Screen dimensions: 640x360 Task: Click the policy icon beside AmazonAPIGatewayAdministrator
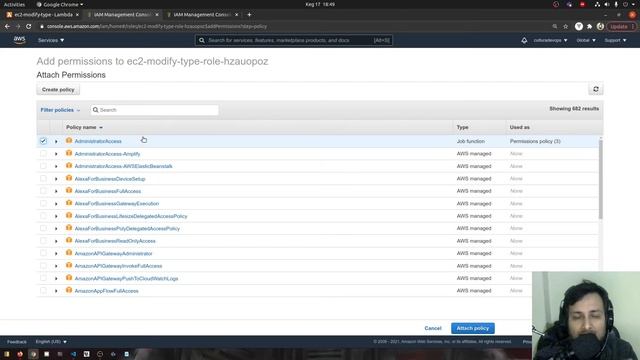point(69,253)
